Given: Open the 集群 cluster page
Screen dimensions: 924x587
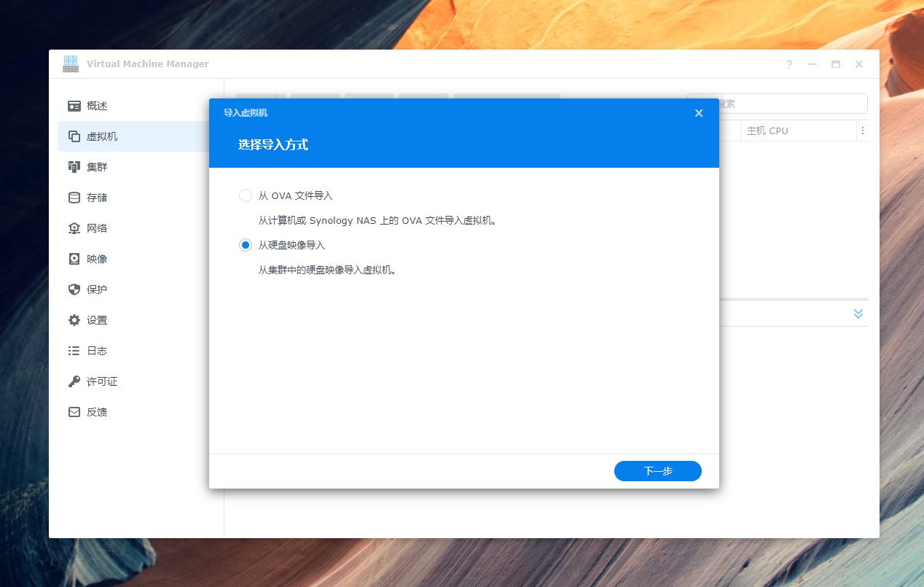Looking at the screenshot, I should (98, 166).
